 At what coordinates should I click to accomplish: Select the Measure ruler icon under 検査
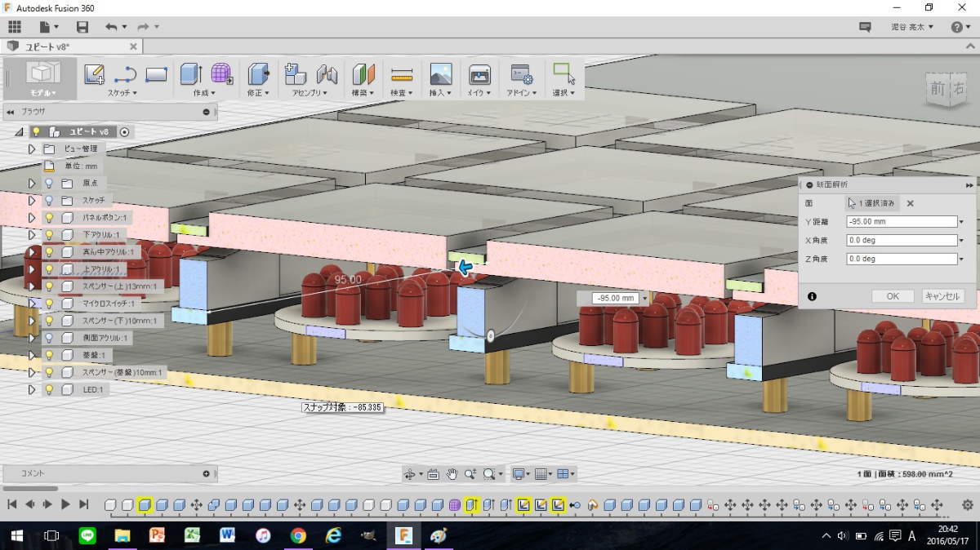pos(402,74)
